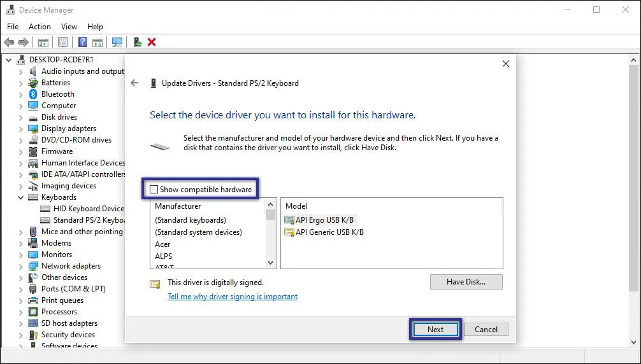Close the Update Drivers dialog with X
Screen dimensions: 641x364
506,64
